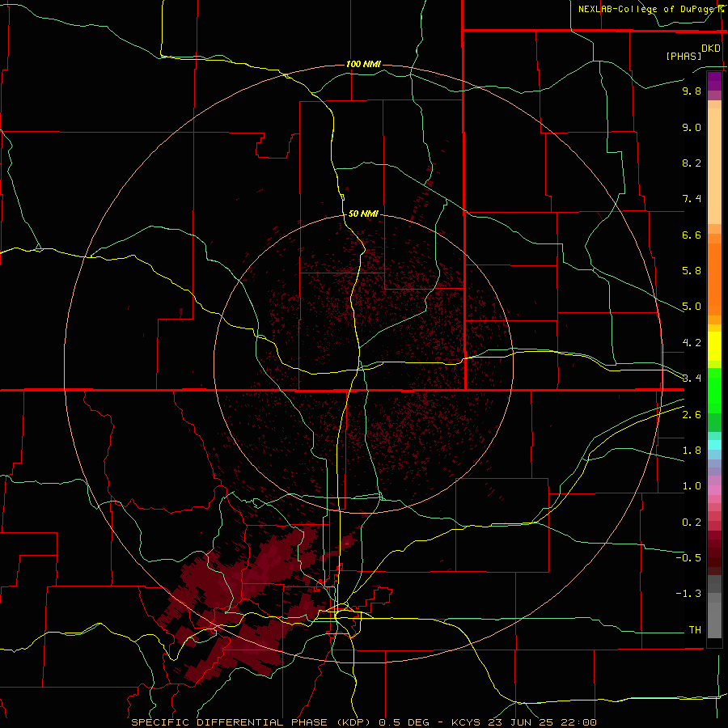Click the 100 NMI range ring label
Screen dimensions: 728x728
pyautogui.click(x=363, y=64)
